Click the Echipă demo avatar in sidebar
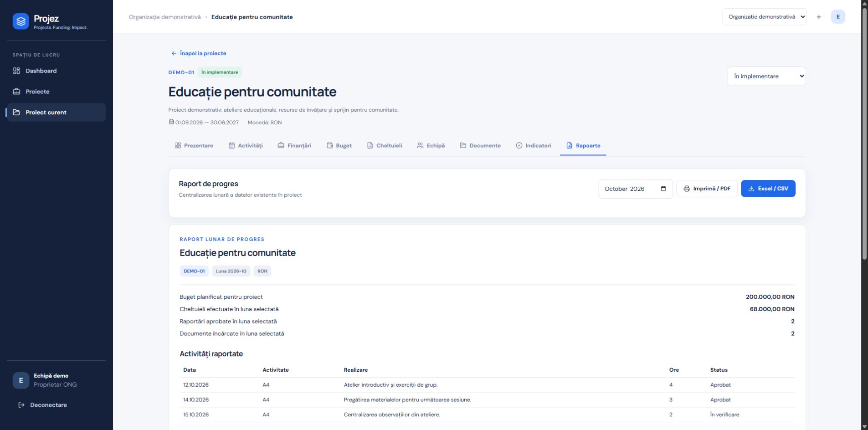 [21, 380]
